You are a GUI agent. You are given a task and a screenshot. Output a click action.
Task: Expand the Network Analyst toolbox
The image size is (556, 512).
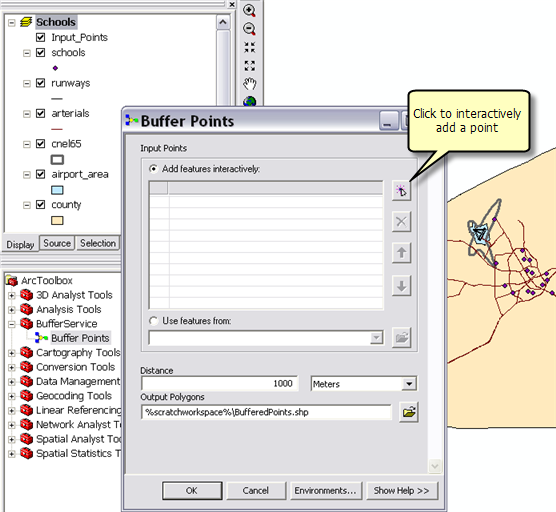[12, 425]
